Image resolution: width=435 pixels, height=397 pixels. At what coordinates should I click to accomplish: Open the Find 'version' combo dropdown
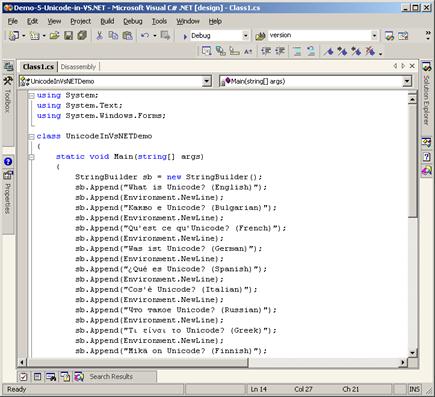point(374,36)
